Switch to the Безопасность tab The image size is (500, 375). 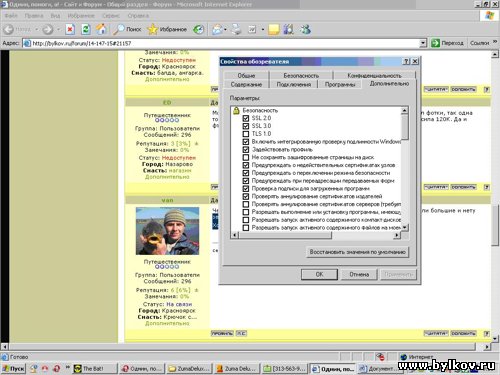tap(301, 75)
